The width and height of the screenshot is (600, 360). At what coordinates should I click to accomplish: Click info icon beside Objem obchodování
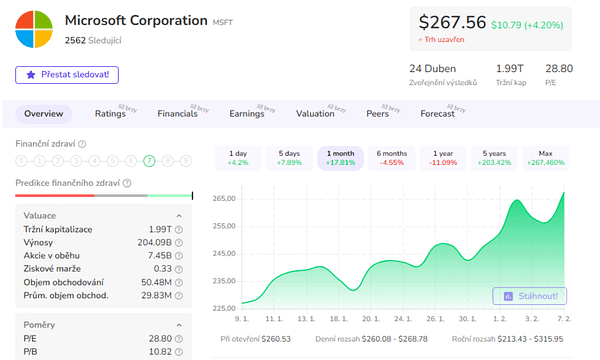[x=179, y=282]
